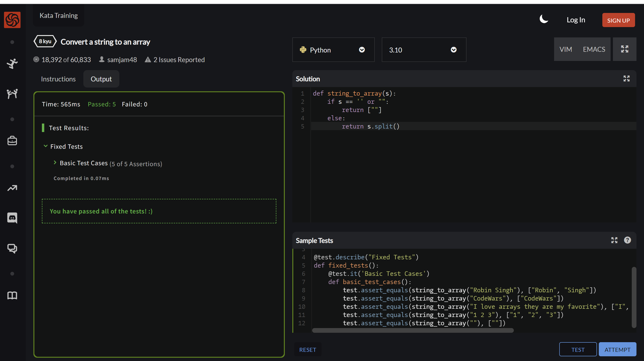Image resolution: width=644 pixels, height=361 pixels.
Task: Click the Log In link
Action: (576, 20)
